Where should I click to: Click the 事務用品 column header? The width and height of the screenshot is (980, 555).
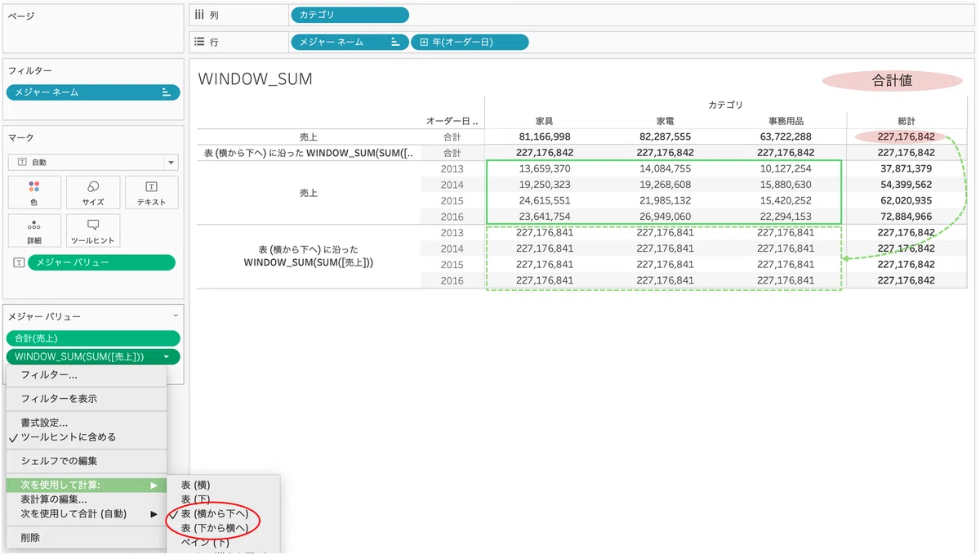(x=786, y=121)
